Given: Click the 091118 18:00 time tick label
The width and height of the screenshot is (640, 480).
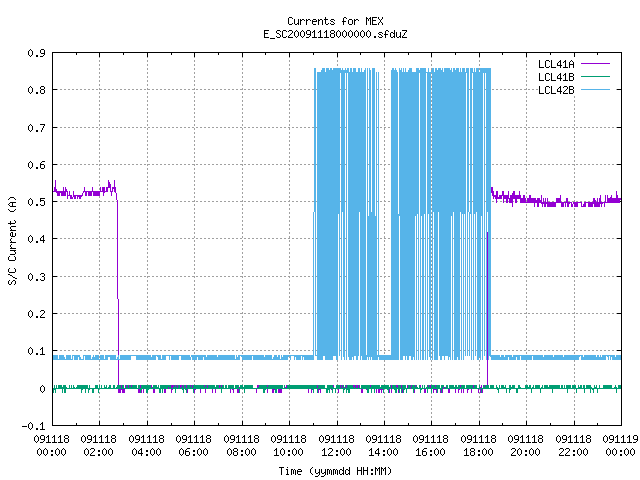Looking at the screenshot, I should pos(478,446).
